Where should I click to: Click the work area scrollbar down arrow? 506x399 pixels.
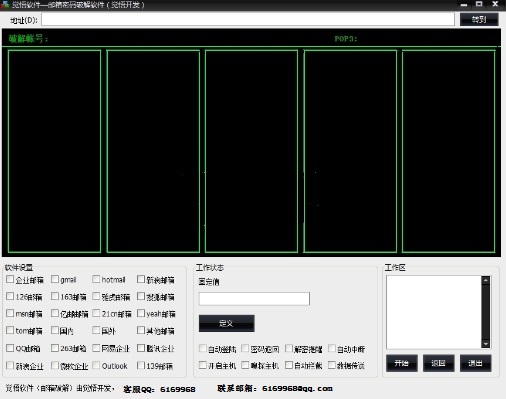(486, 344)
